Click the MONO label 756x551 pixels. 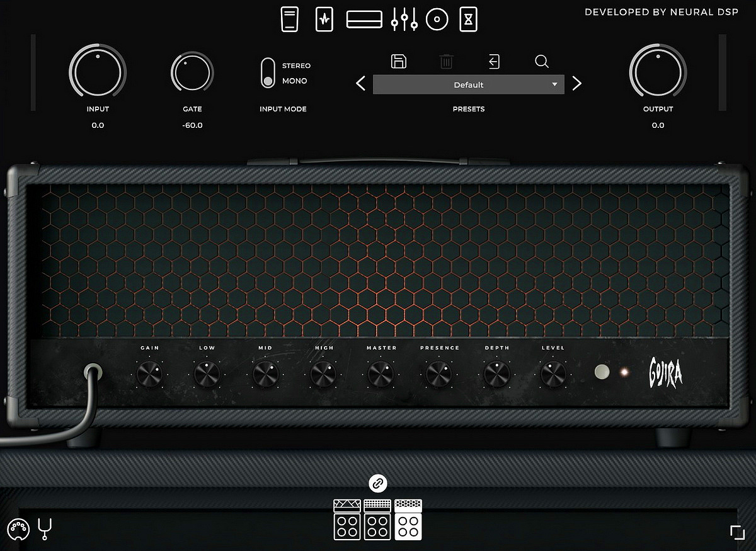click(294, 81)
